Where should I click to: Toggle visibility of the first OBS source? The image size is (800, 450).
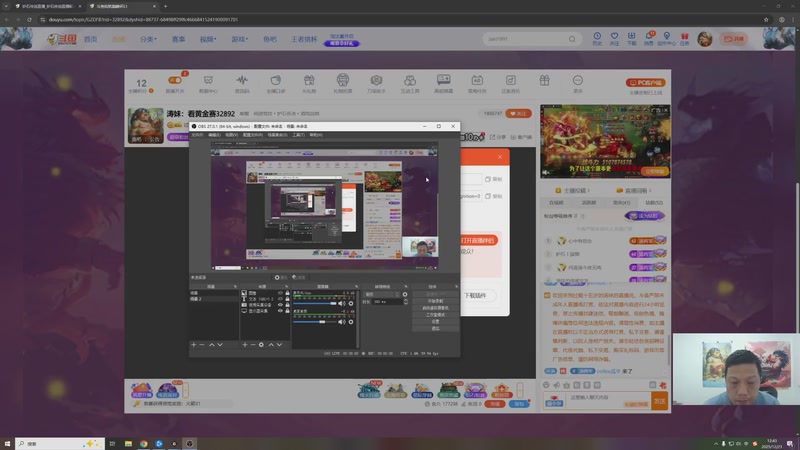point(280,293)
